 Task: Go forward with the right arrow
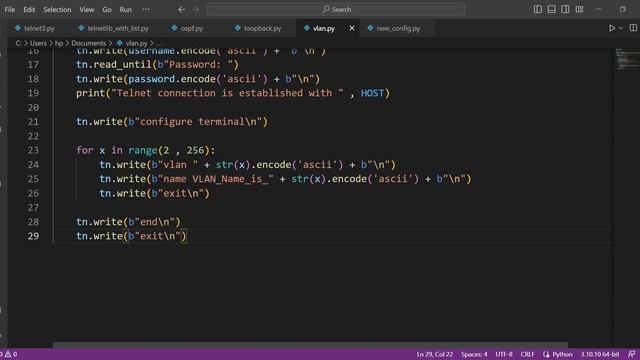pyautogui.click(x=196, y=9)
